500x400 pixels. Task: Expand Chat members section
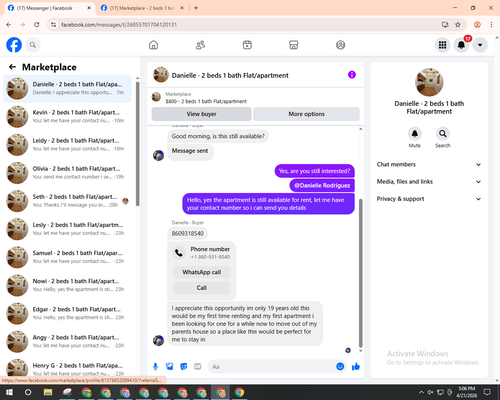tap(429, 164)
